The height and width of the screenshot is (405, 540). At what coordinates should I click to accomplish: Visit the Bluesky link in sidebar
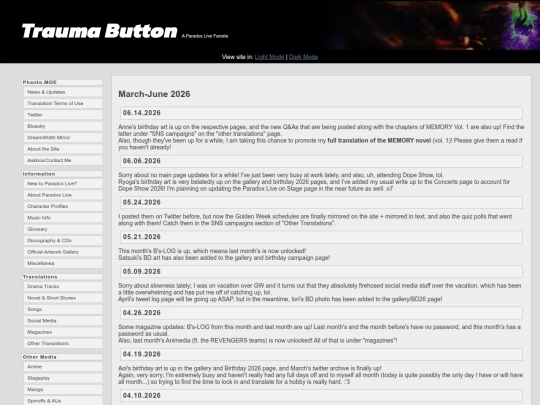(63, 126)
